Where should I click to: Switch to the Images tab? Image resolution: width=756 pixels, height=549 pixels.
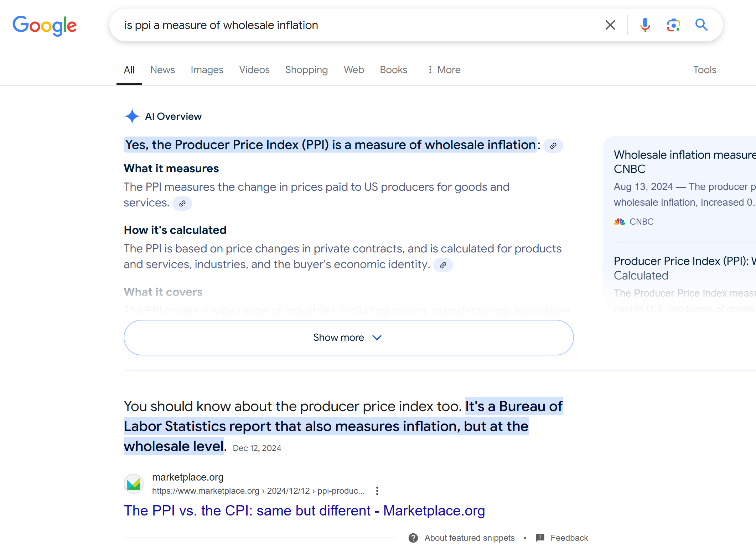point(207,70)
